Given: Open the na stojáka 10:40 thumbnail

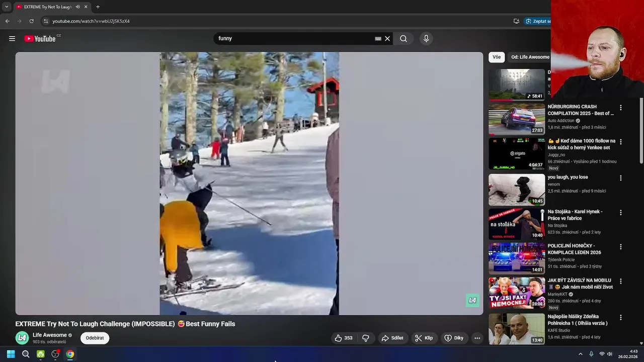Looking at the screenshot, I should click(x=517, y=224).
